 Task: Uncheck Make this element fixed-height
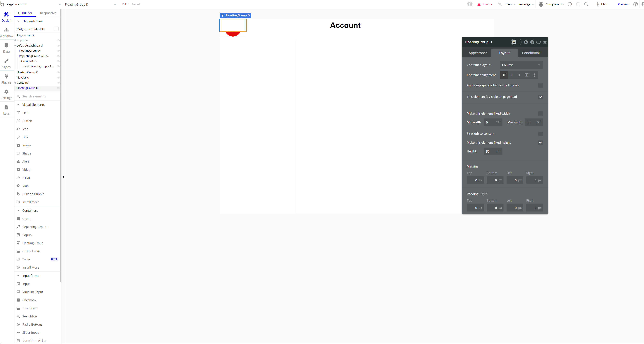pyautogui.click(x=540, y=143)
